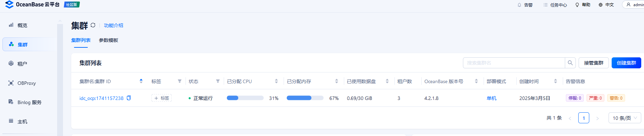
Task: Refresh the cluster page with reload icon
Action: [93, 25]
